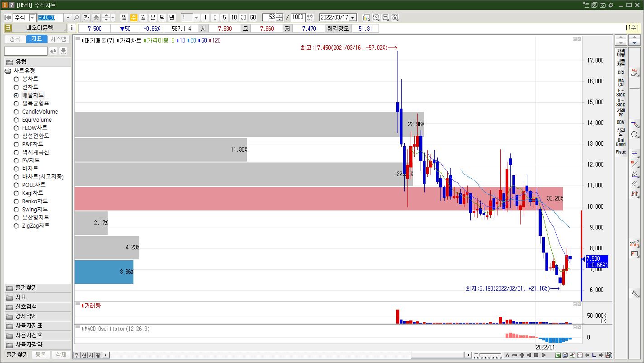Switch to the 종목 tab
Screen dimensions: 644x363
coord(15,39)
